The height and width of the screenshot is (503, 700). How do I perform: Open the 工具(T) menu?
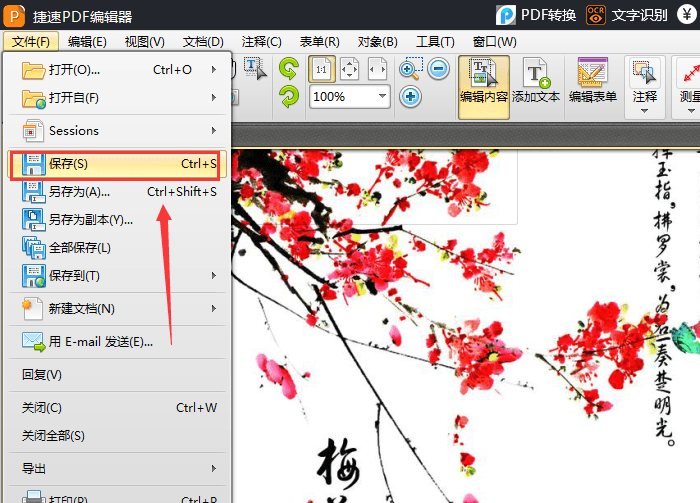coord(435,42)
